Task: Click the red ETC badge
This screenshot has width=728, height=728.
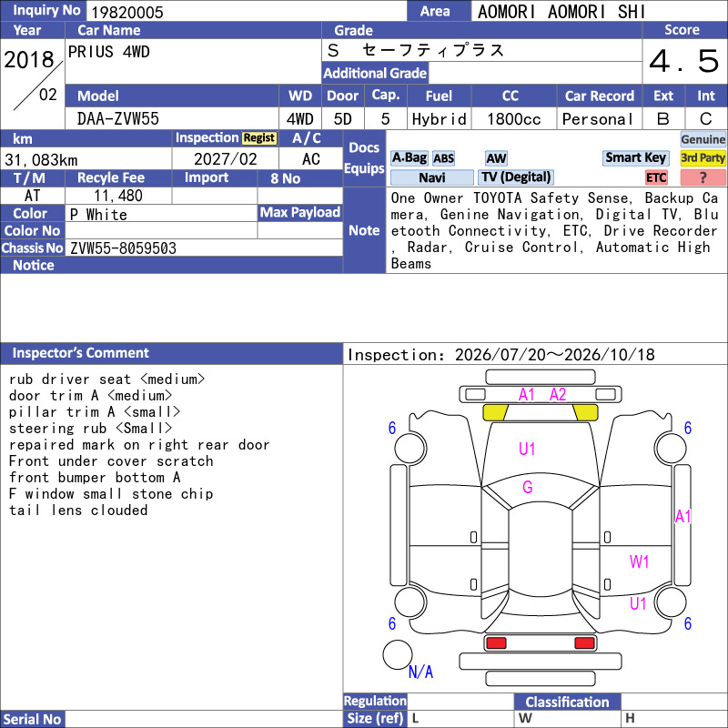Action: (x=656, y=177)
